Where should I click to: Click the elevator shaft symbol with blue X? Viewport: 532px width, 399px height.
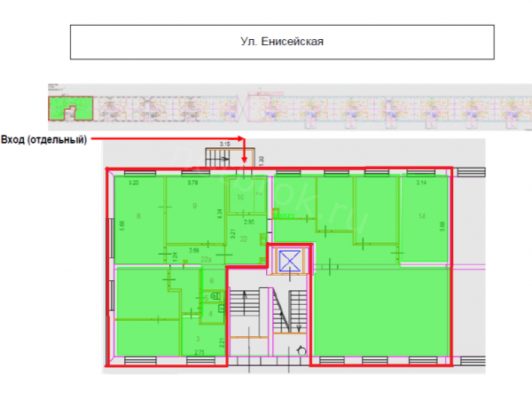coord(289,261)
